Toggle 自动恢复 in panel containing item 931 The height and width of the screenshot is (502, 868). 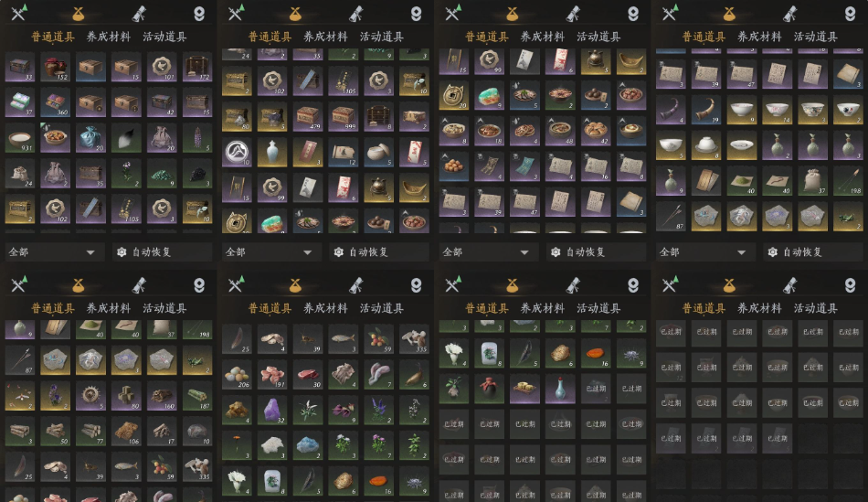point(152,252)
